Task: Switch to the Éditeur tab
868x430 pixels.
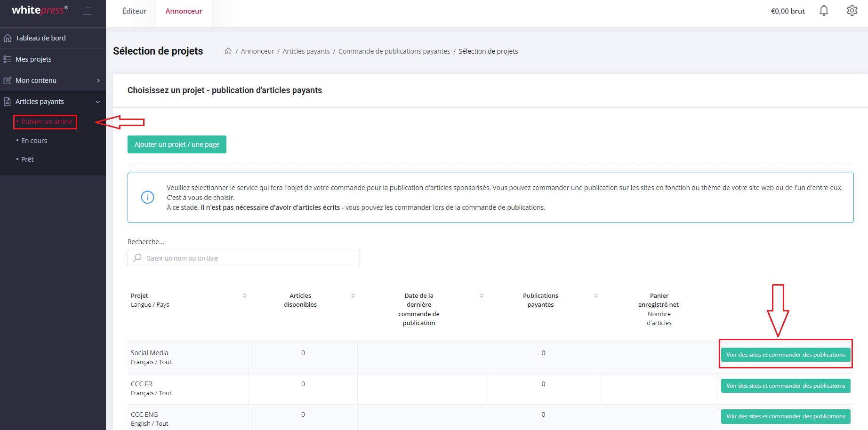Action: point(134,11)
